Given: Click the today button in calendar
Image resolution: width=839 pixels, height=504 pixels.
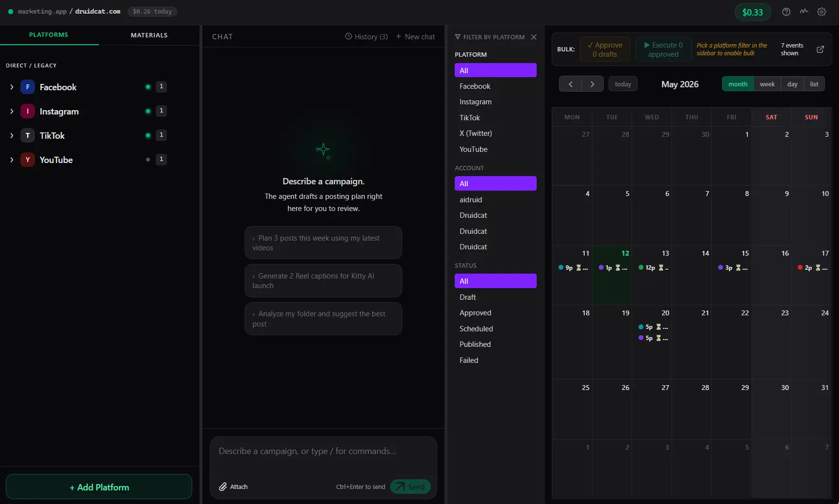Looking at the screenshot, I should [x=623, y=84].
